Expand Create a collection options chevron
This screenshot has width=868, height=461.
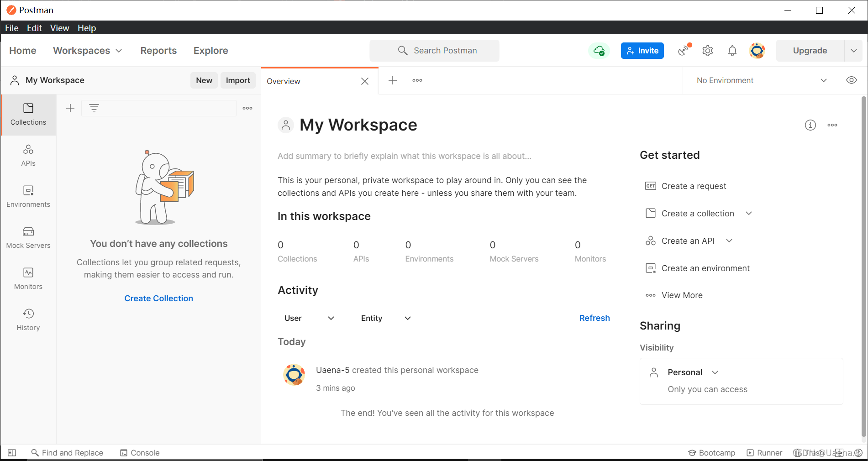click(749, 214)
